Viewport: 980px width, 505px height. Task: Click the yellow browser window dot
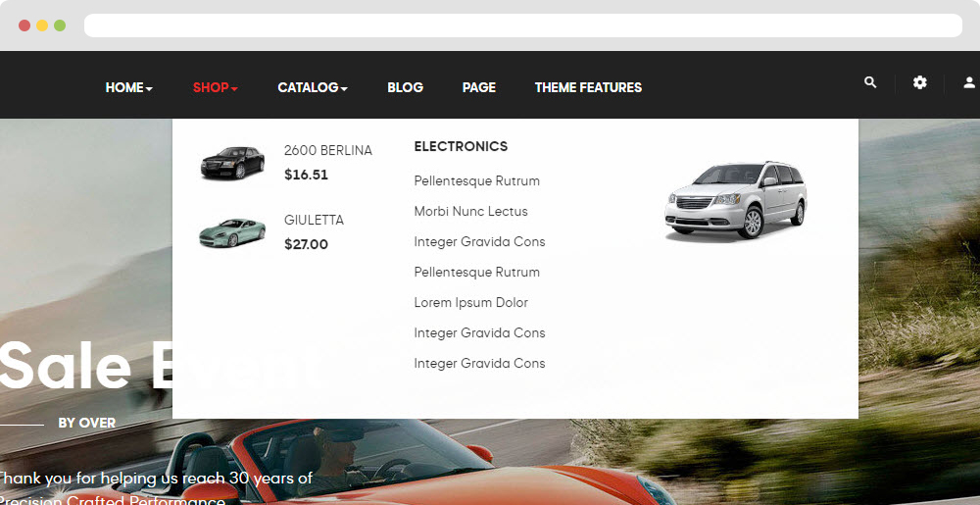pyautogui.click(x=42, y=25)
